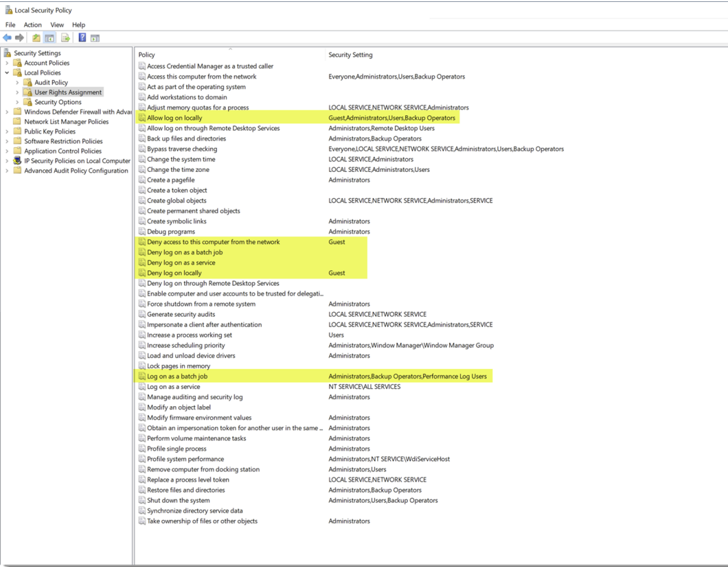Screen dimensions: 728x567
Task: Click policy icon beside Debug programs
Action: (x=142, y=232)
